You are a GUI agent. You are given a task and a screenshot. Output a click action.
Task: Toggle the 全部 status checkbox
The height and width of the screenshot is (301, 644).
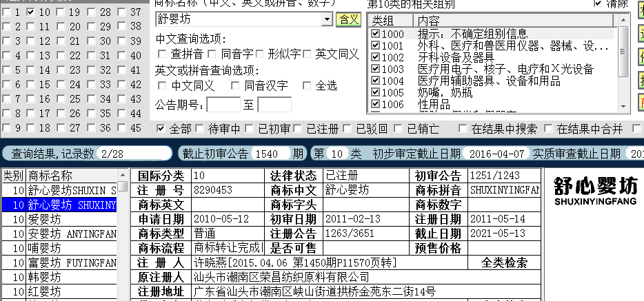pyautogui.click(x=161, y=128)
